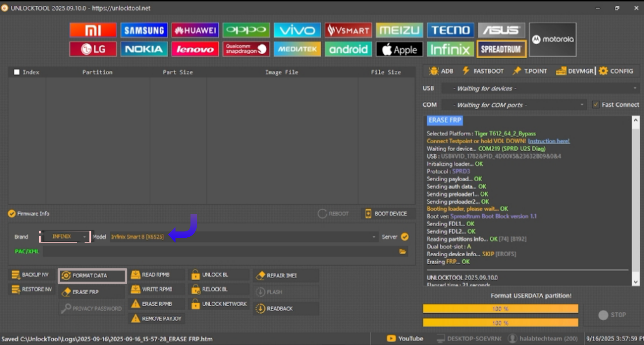Screen dimensions: 644x345
Task: Start FORMAT DATA operation
Action: pyautogui.click(x=92, y=276)
